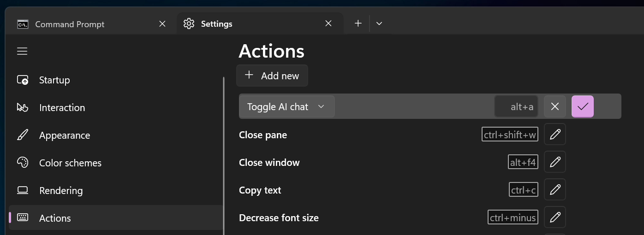Go to the Interaction settings section
The height and width of the screenshot is (235, 644).
tap(62, 108)
